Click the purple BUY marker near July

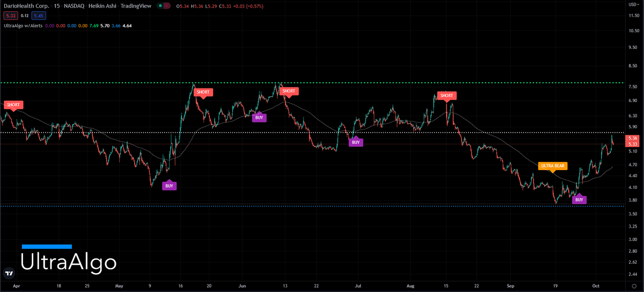point(355,142)
